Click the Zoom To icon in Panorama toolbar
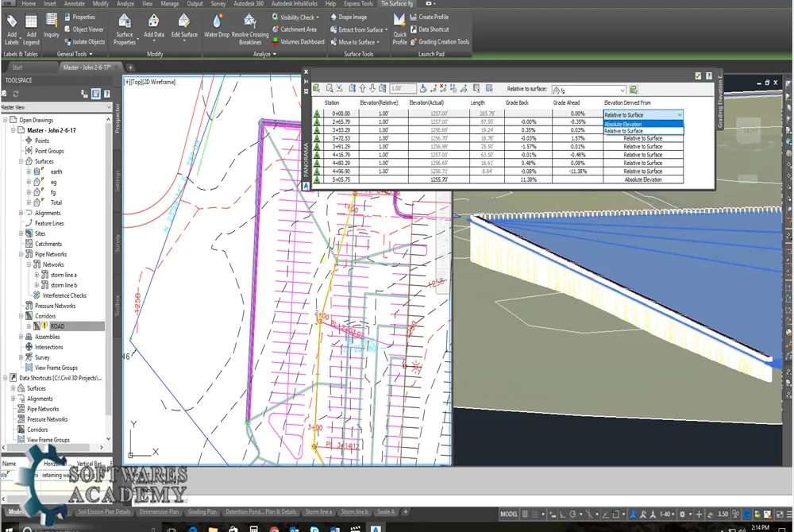Image resolution: width=794 pixels, height=532 pixels. (330, 89)
